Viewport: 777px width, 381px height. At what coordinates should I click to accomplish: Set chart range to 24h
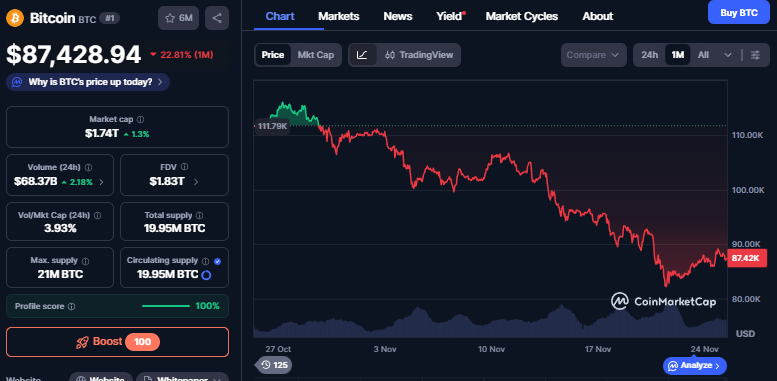(x=649, y=55)
